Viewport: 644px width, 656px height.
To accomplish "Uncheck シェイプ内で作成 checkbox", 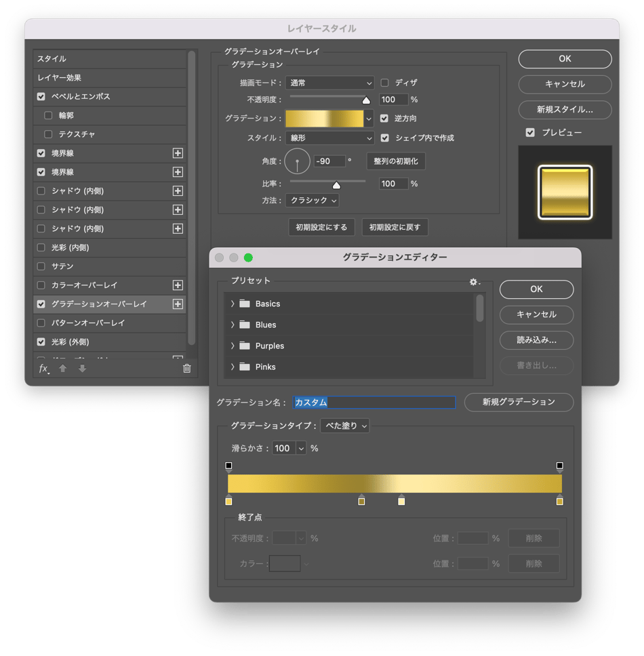I will [384, 138].
